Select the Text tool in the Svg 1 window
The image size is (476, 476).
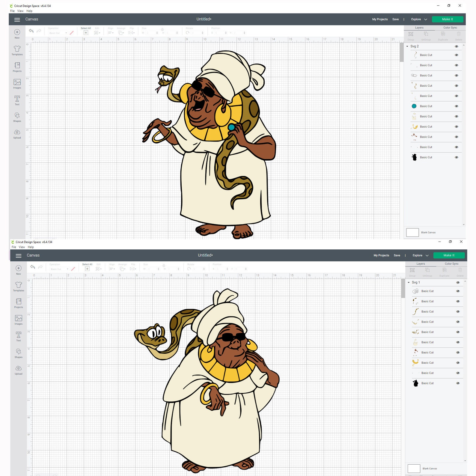(x=19, y=337)
